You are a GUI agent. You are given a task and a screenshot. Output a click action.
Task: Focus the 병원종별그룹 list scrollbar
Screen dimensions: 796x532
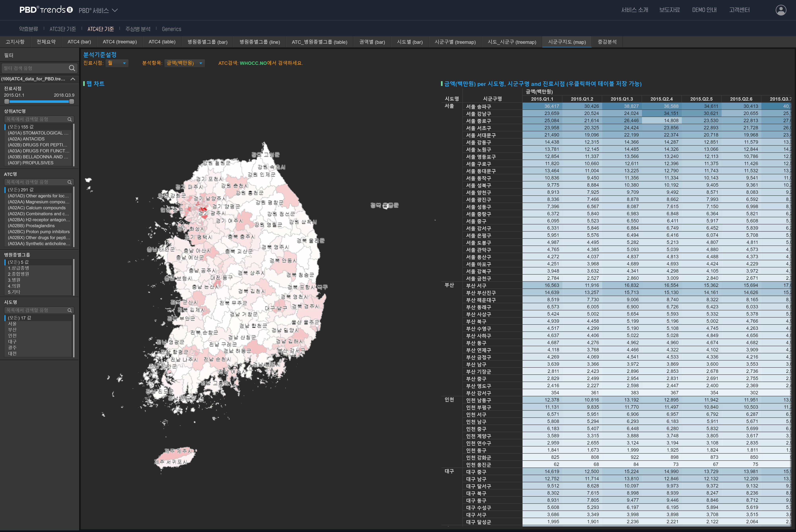point(74,277)
